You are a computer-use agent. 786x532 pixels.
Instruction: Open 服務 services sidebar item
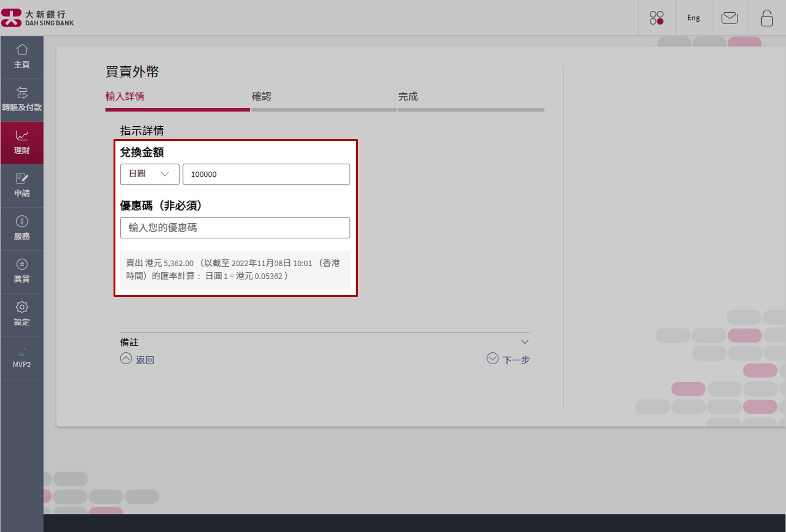(22, 228)
